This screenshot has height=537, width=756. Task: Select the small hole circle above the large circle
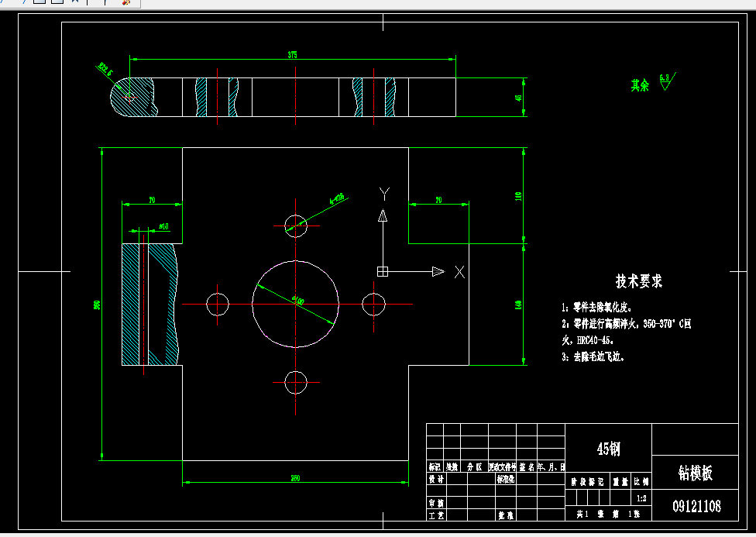coord(296,225)
